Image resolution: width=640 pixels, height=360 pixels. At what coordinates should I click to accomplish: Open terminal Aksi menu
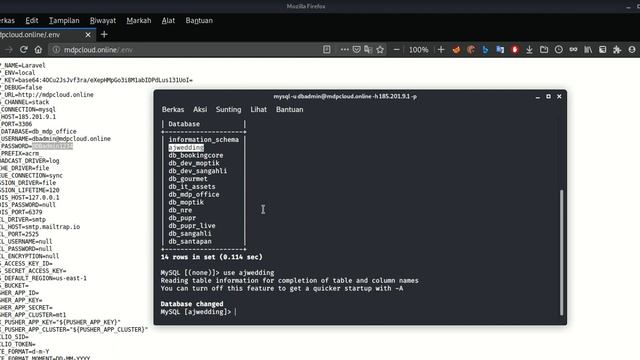[x=200, y=109]
